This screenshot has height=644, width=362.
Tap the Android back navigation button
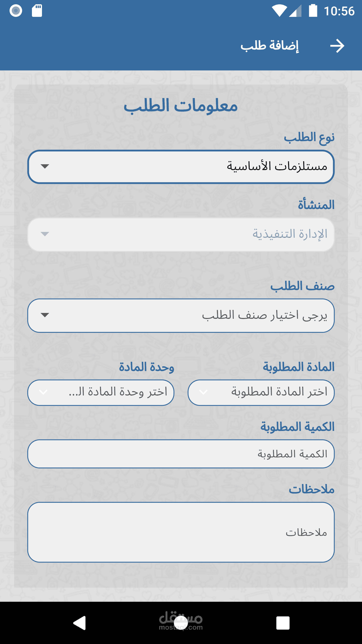(x=80, y=623)
